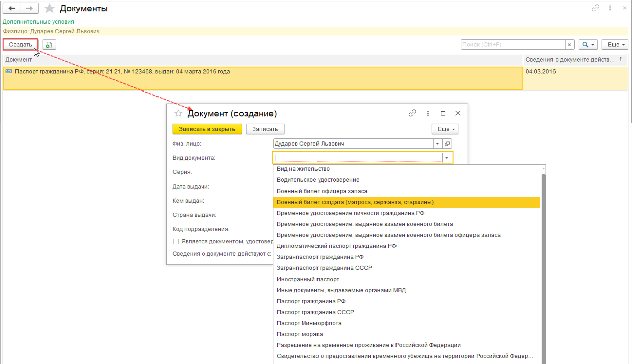Click the open-form icon beside Физ. лицо field
This screenshot has width=633, height=364.
pos(447,144)
